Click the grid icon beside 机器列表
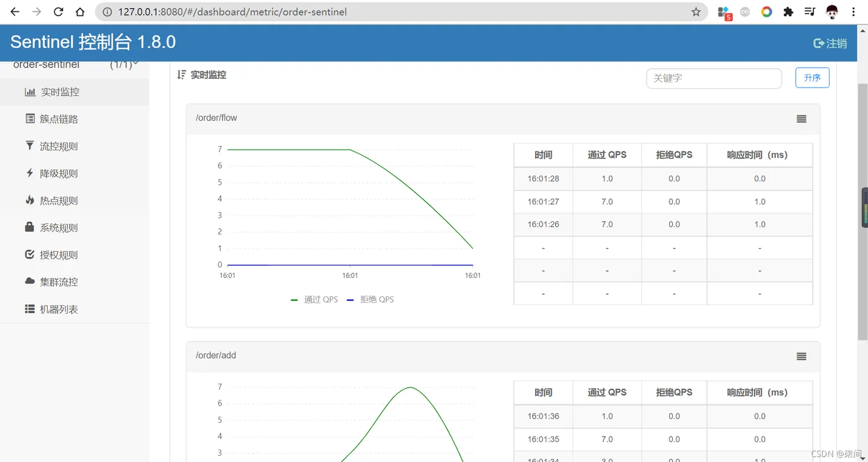The image size is (868, 462). (30, 309)
